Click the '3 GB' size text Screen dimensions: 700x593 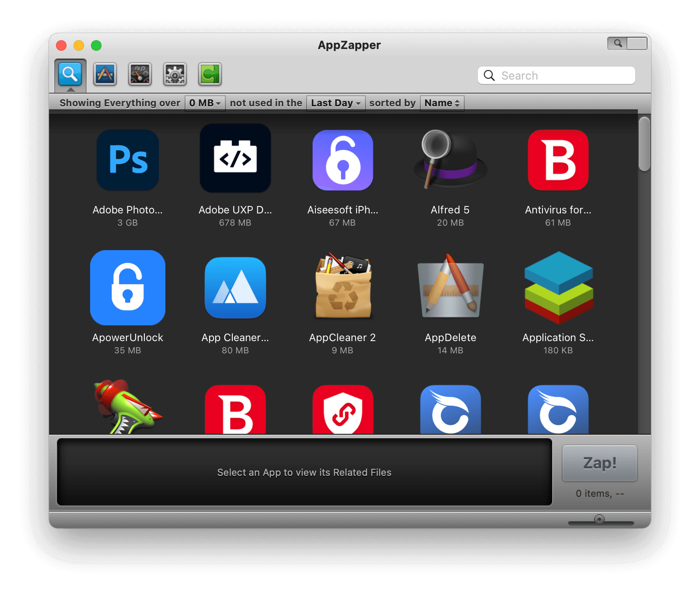click(x=128, y=223)
